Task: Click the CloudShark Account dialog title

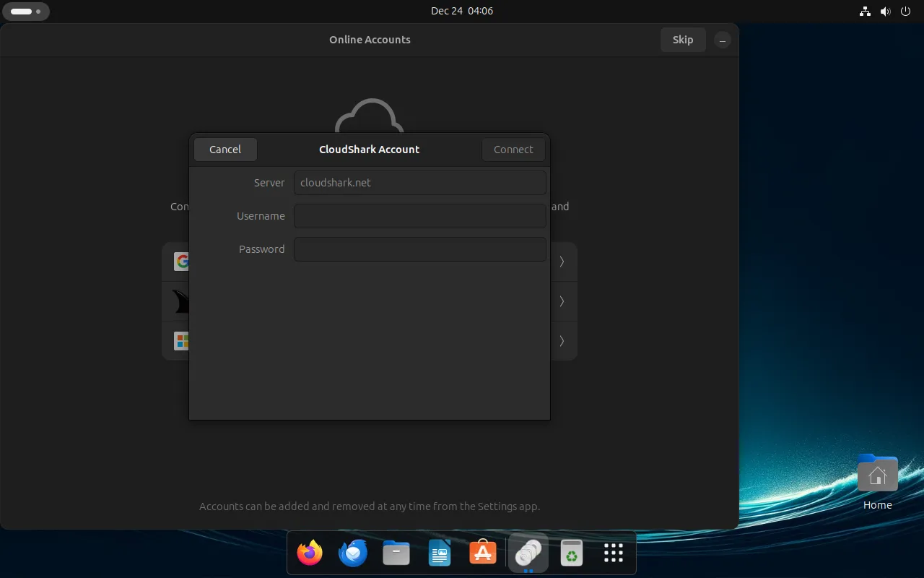Action: (369, 150)
